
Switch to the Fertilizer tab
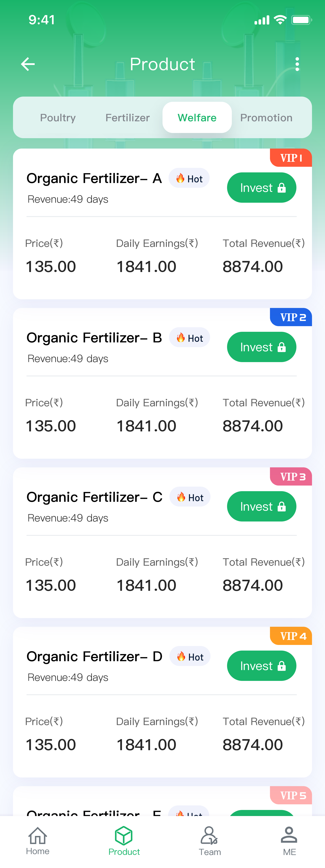coord(127,118)
